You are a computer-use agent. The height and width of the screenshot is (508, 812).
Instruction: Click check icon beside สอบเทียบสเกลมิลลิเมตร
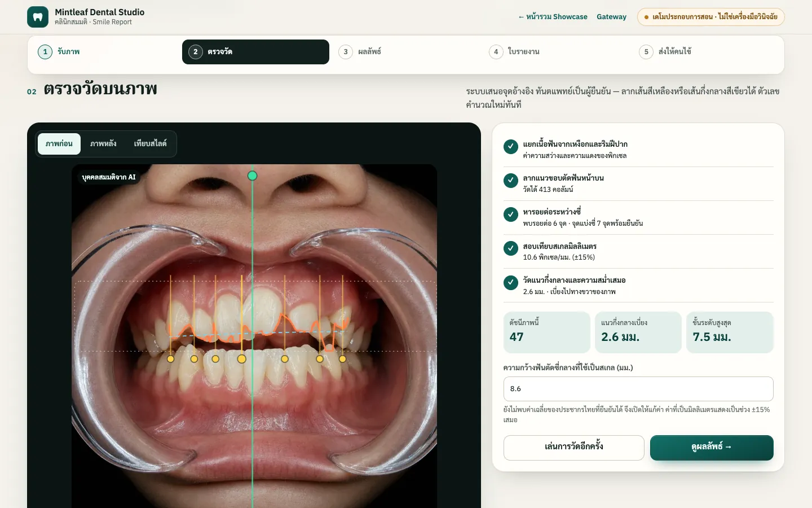(511, 248)
